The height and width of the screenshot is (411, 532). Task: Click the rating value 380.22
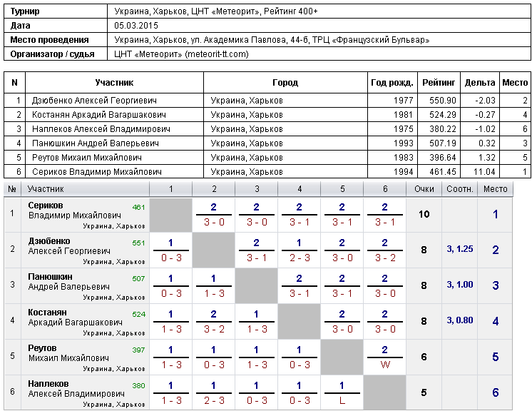pos(443,129)
